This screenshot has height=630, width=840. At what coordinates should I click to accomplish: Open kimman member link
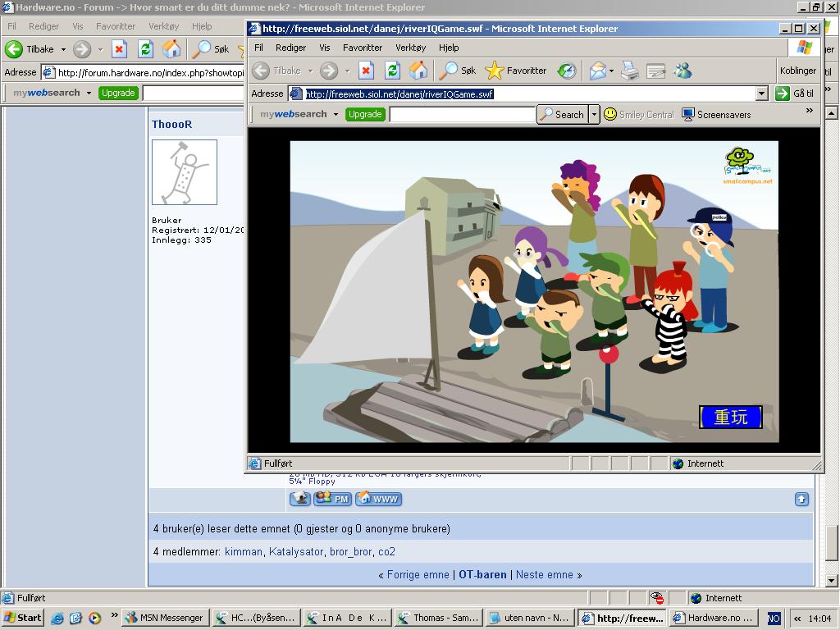click(x=244, y=552)
